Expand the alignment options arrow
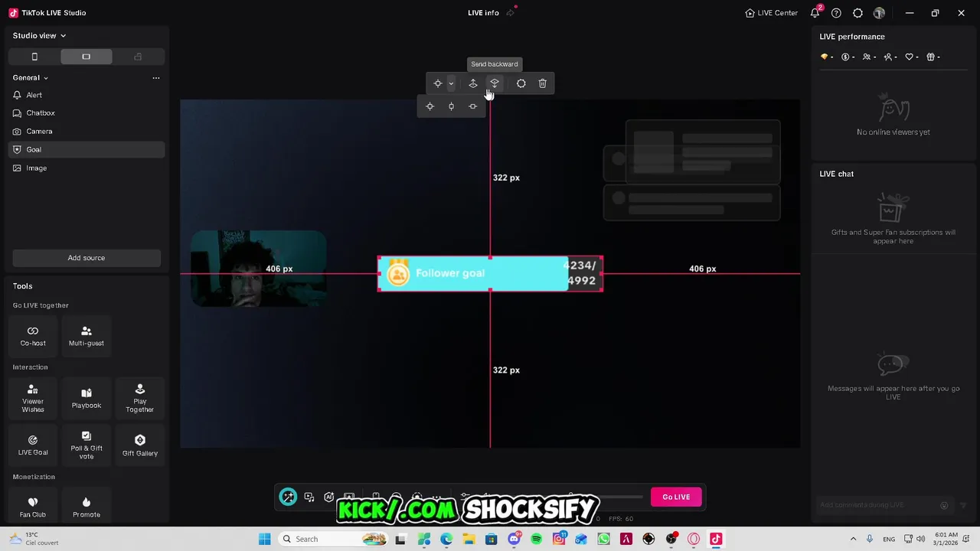The height and width of the screenshot is (551, 980). [x=451, y=83]
